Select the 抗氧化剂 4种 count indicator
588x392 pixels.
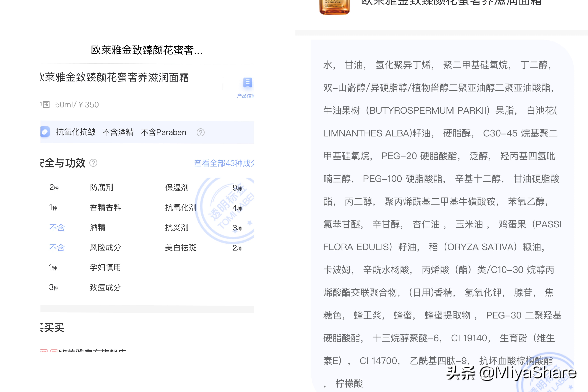click(236, 207)
